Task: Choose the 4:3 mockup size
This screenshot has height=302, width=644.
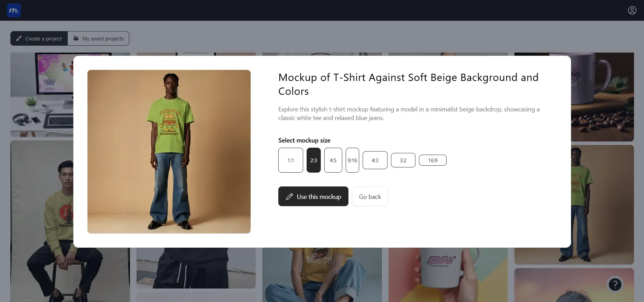Action: point(375,160)
